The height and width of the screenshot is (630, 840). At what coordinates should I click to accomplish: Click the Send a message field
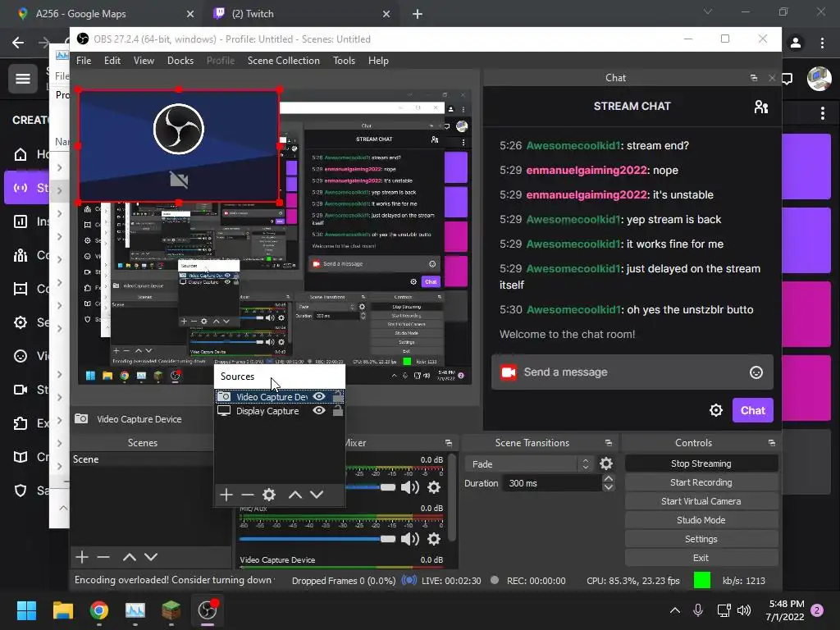point(632,372)
